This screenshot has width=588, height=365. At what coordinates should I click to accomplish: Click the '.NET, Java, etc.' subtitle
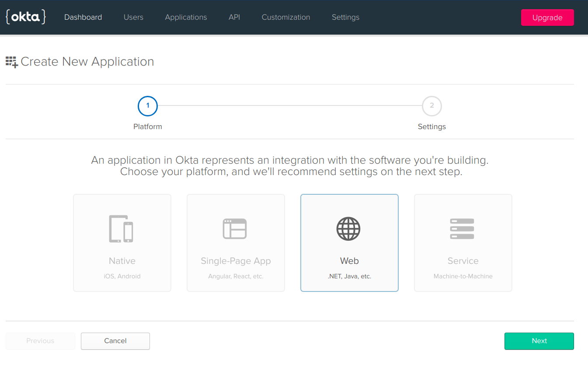click(x=349, y=276)
